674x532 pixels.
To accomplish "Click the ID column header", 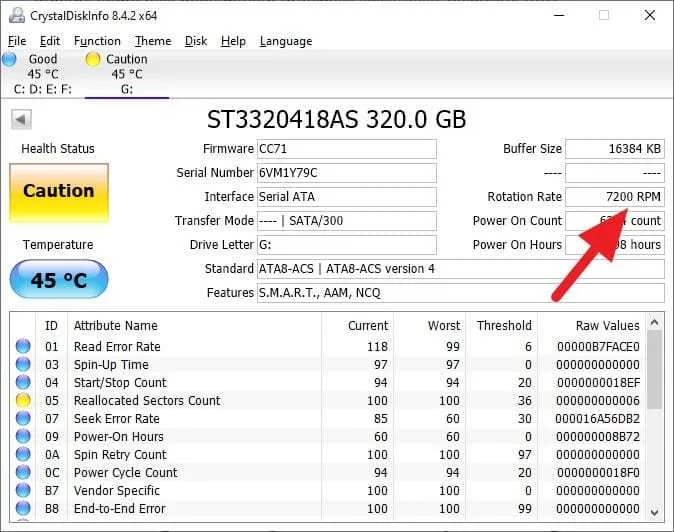I will click(51, 326).
